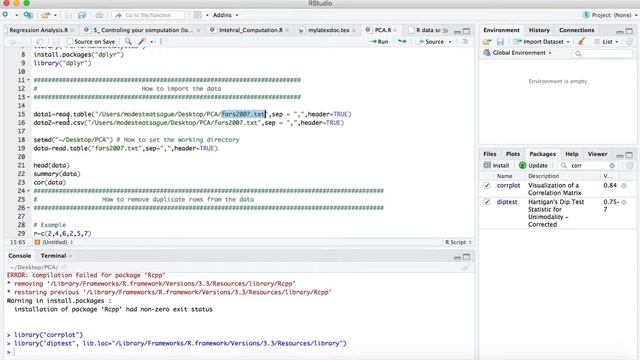Open the New Project icon
640x360 pixels.
(x=28, y=15)
